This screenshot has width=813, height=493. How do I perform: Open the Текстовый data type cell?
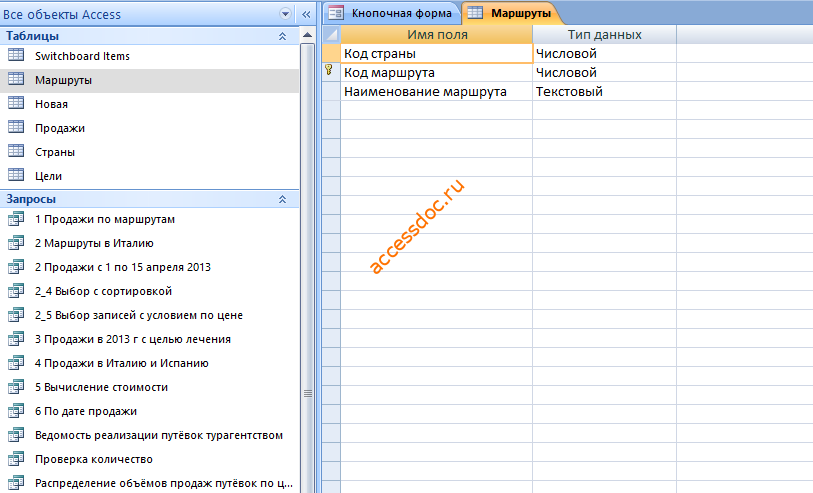pos(605,92)
